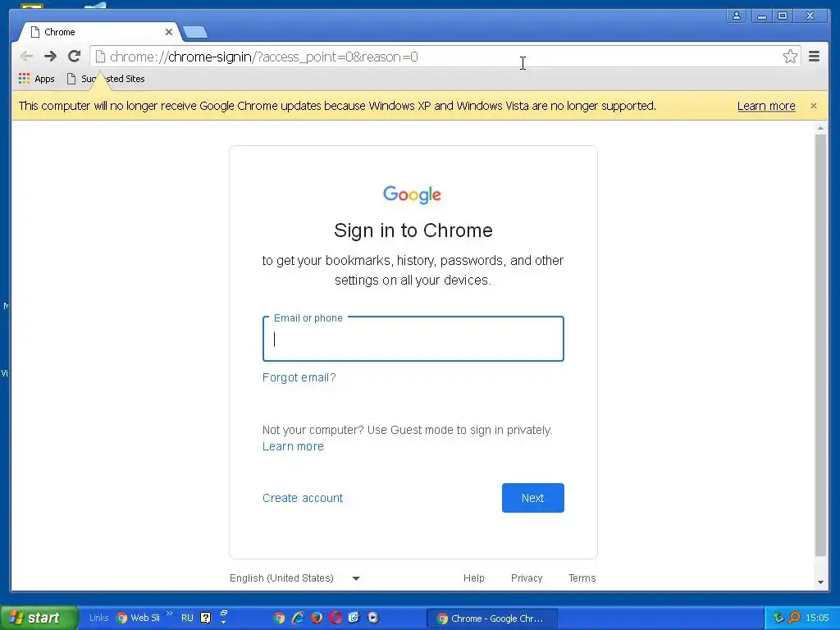Select the Chrome tab
This screenshot has width=840, height=630.
click(99, 32)
